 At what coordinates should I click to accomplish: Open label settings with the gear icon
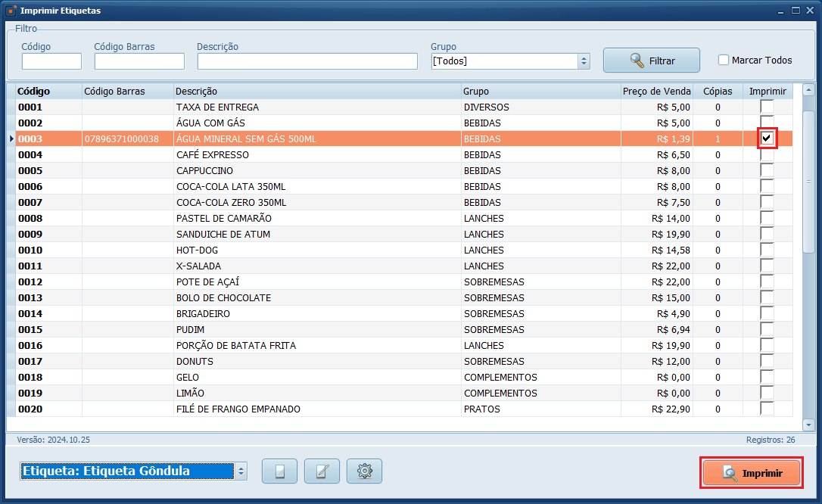tap(364, 471)
